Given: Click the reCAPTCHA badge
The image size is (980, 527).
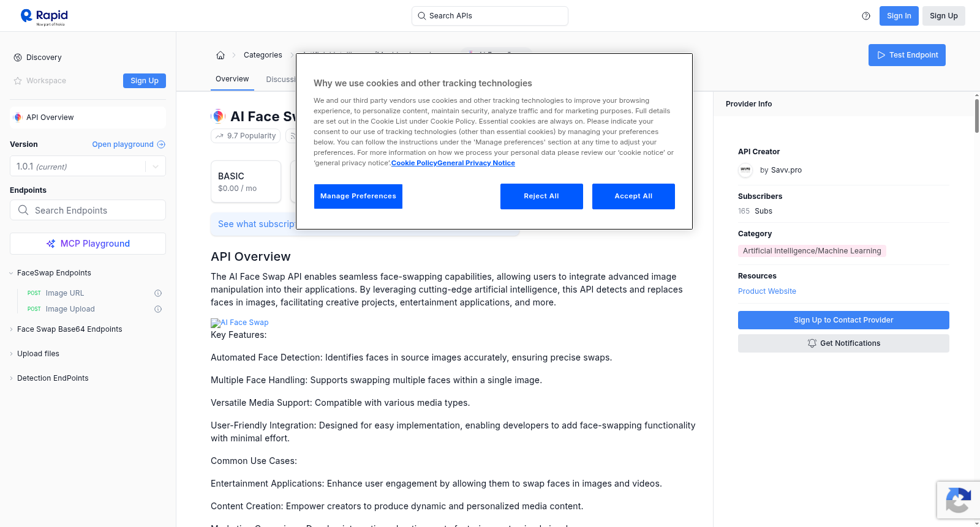Looking at the screenshot, I should point(959,500).
